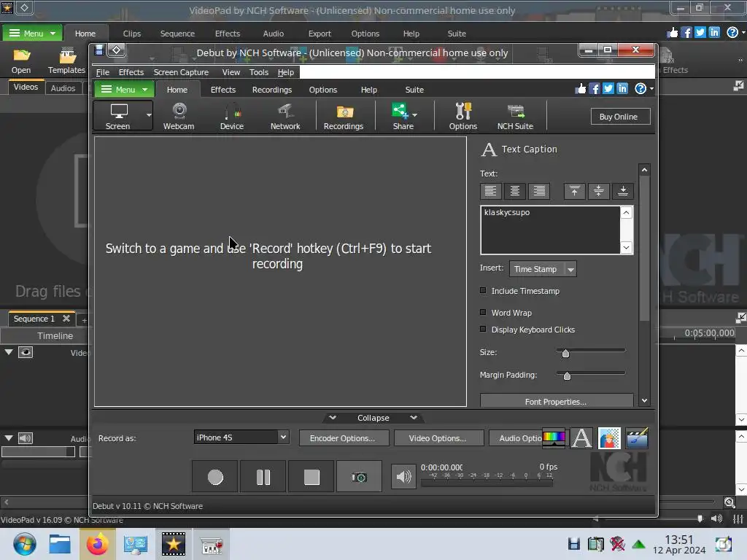Click the Windows Start button
747x560 pixels.
(x=24, y=544)
